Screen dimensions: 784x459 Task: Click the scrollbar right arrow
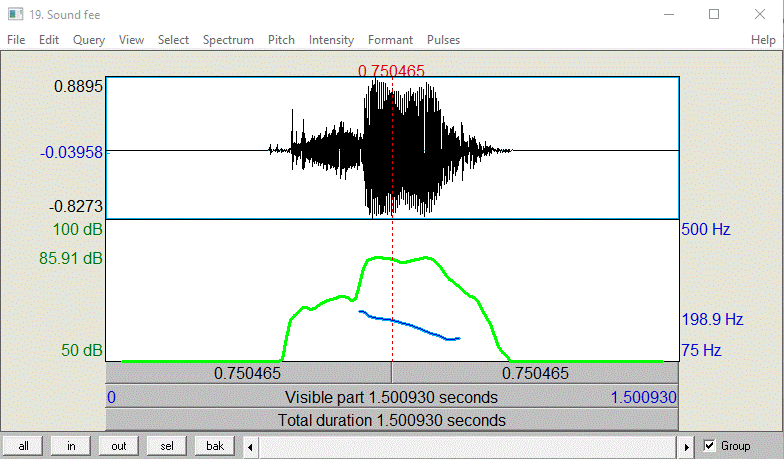coord(686,447)
